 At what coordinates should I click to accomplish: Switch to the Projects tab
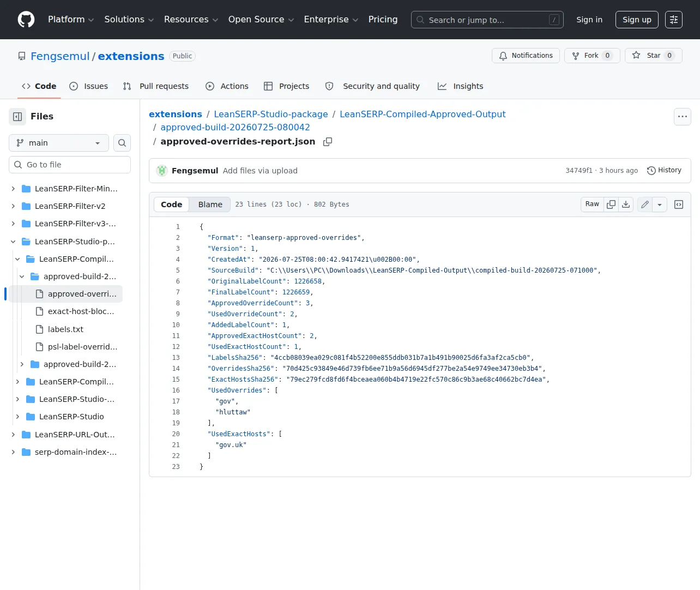pos(287,86)
